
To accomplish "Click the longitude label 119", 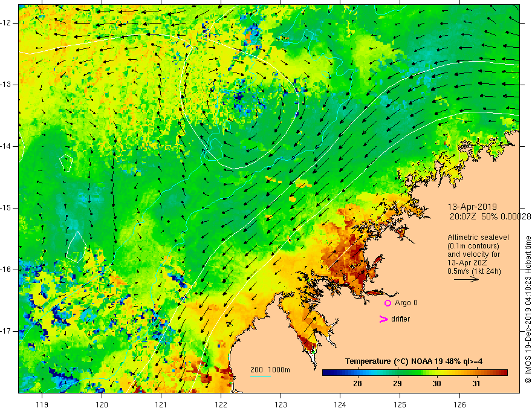I will pos(42,404).
